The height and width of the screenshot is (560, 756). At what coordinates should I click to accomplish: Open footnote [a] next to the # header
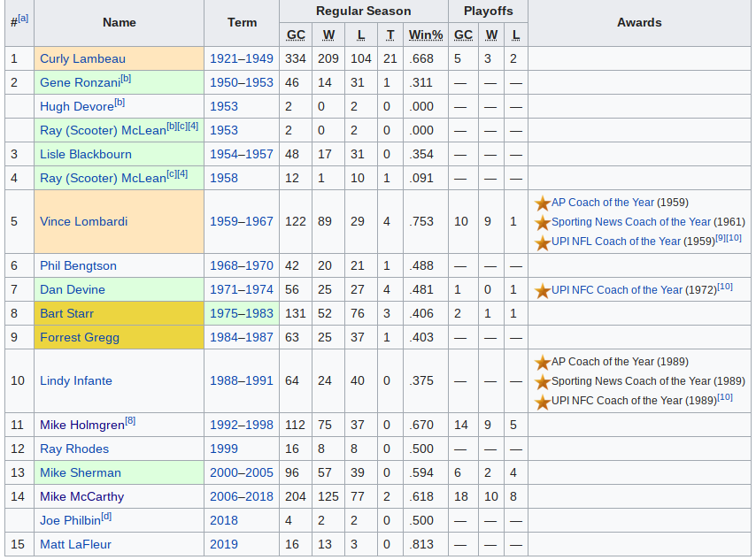pyautogui.click(x=23, y=19)
